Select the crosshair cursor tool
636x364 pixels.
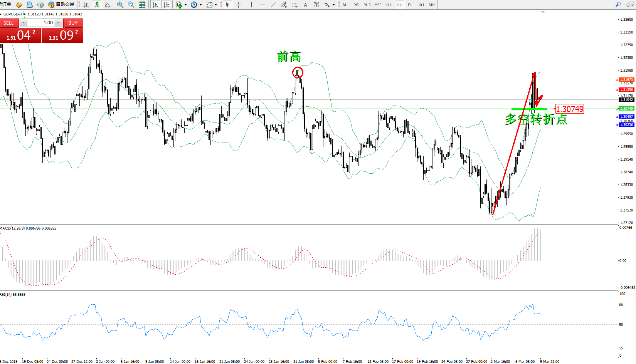click(x=238, y=5)
